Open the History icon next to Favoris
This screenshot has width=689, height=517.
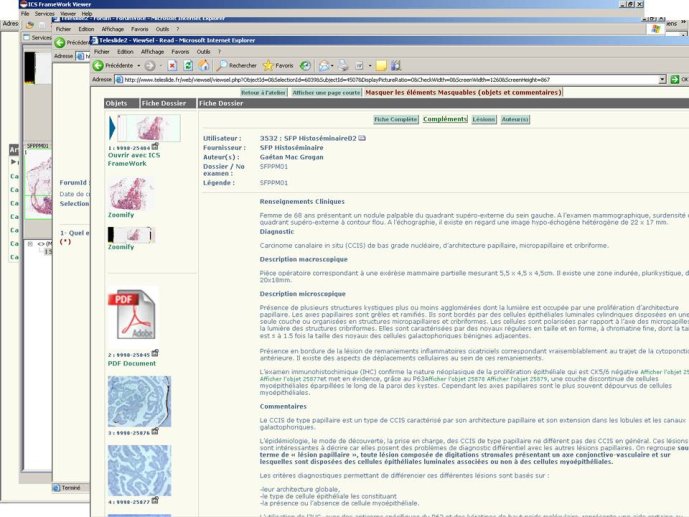pos(305,66)
